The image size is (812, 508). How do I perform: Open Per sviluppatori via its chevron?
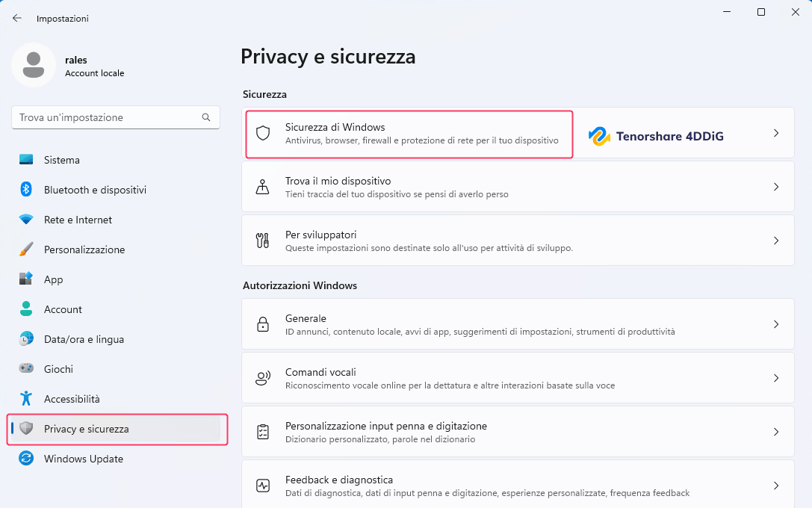click(775, 240)
